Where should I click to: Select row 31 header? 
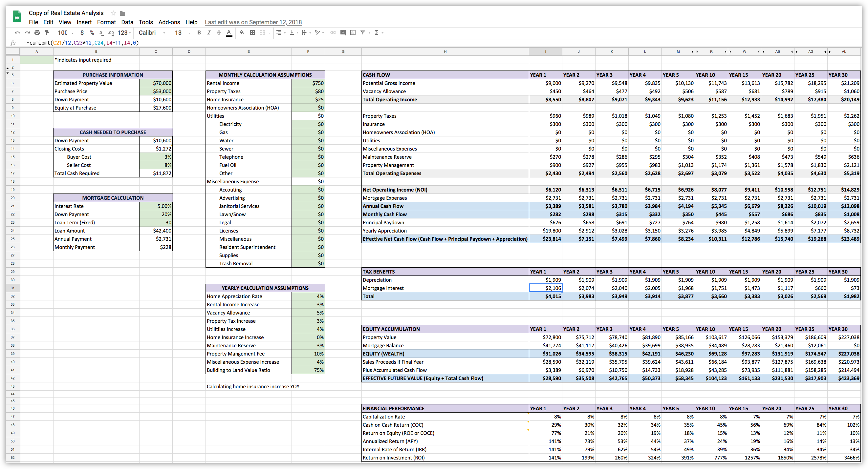point(12,288)
